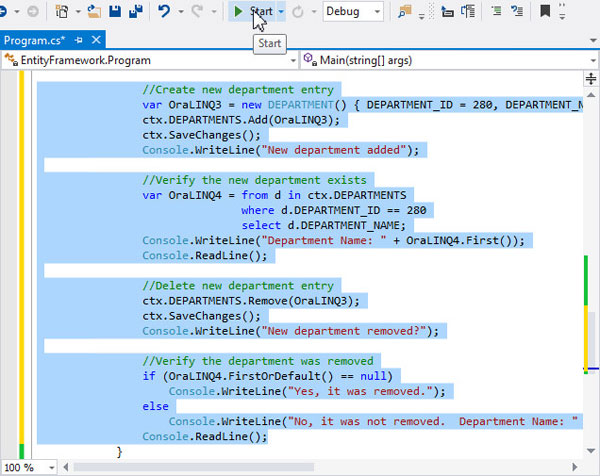Click the Save All icon
Screen dimensions: 600x476
pos(133,12)
